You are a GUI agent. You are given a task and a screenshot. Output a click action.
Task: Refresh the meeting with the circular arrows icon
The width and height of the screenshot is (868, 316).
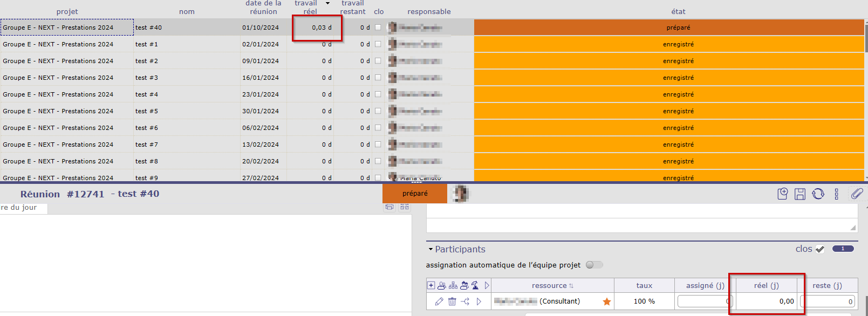[818, 194]
